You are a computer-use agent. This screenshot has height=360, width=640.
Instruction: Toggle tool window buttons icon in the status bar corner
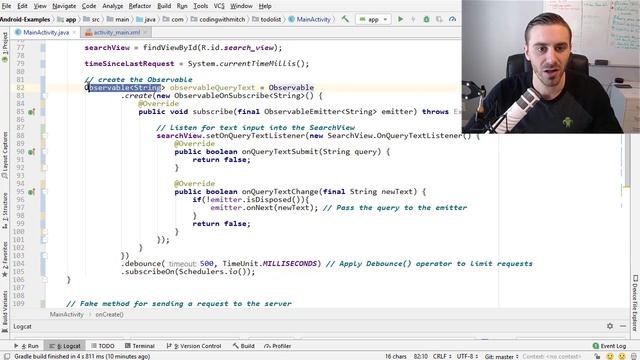tap(7, 356)
